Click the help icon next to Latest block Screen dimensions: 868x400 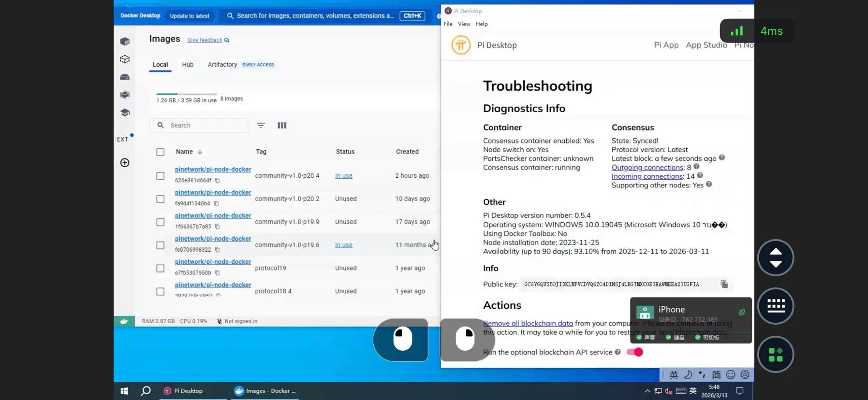coord(722,157)
